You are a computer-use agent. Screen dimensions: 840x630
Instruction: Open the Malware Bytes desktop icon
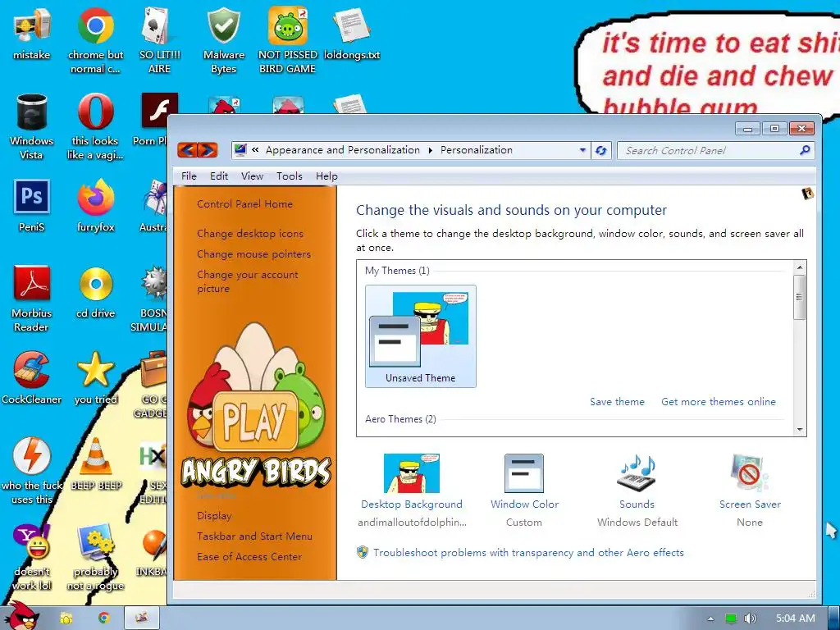coord(223,41)
